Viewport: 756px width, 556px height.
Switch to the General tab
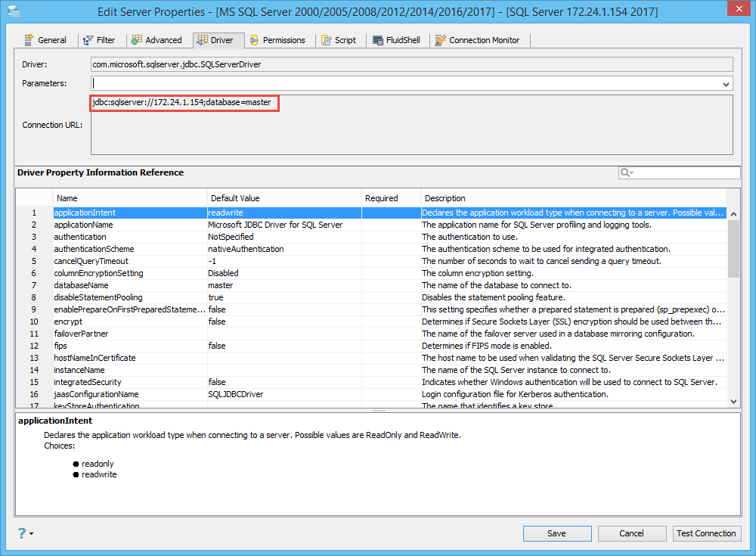click(46, 40)
